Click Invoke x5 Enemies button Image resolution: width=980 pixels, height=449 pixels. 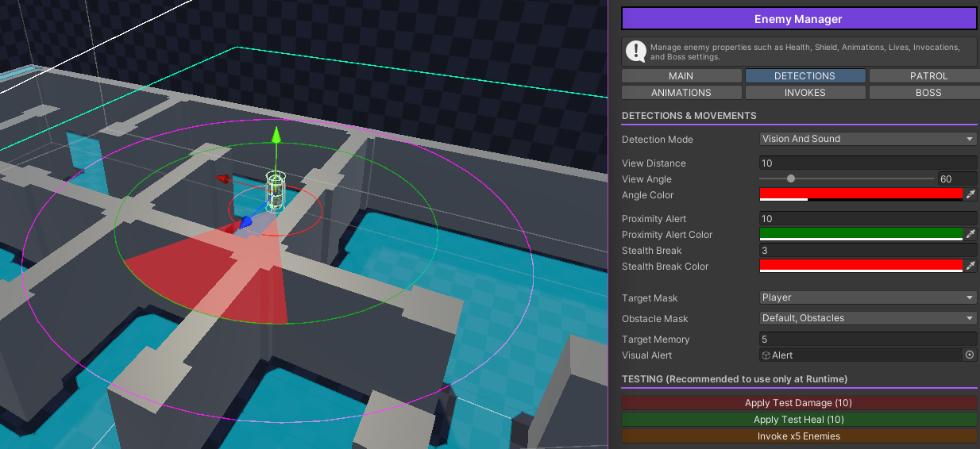(x=798, y=436)
